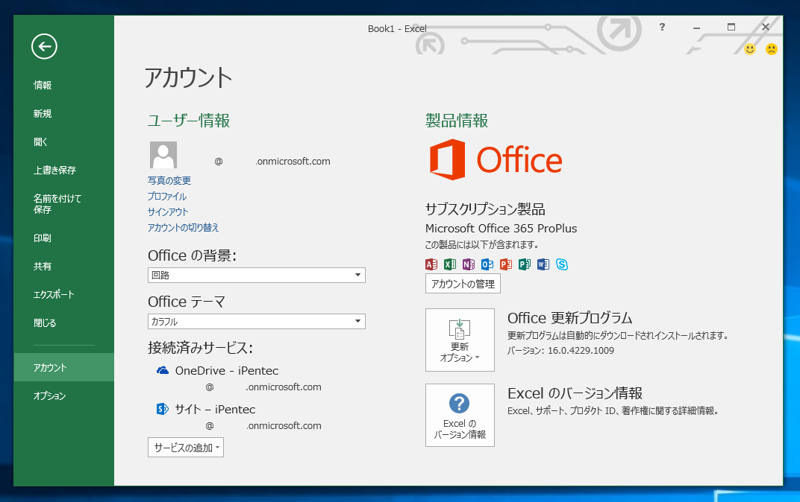Click the Office logo
Image resolution: width=800 pixels, height=502 pixels.
(495, 160)
